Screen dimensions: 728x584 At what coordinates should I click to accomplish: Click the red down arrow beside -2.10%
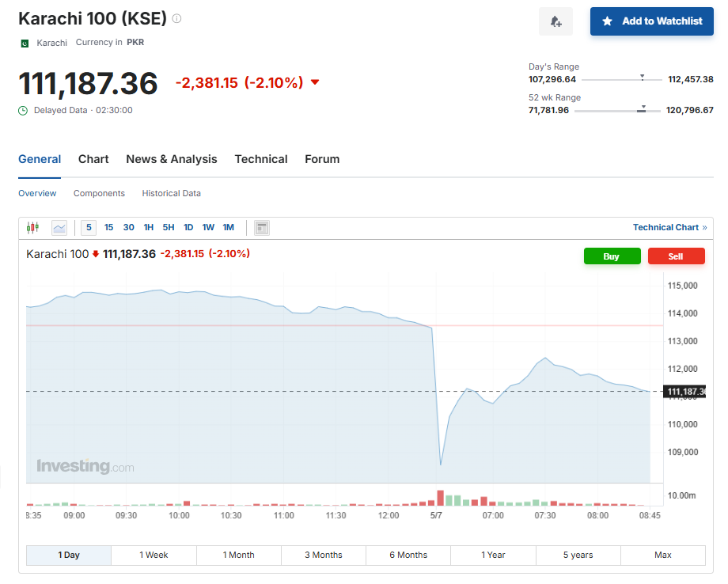click(x=315, y=82)
